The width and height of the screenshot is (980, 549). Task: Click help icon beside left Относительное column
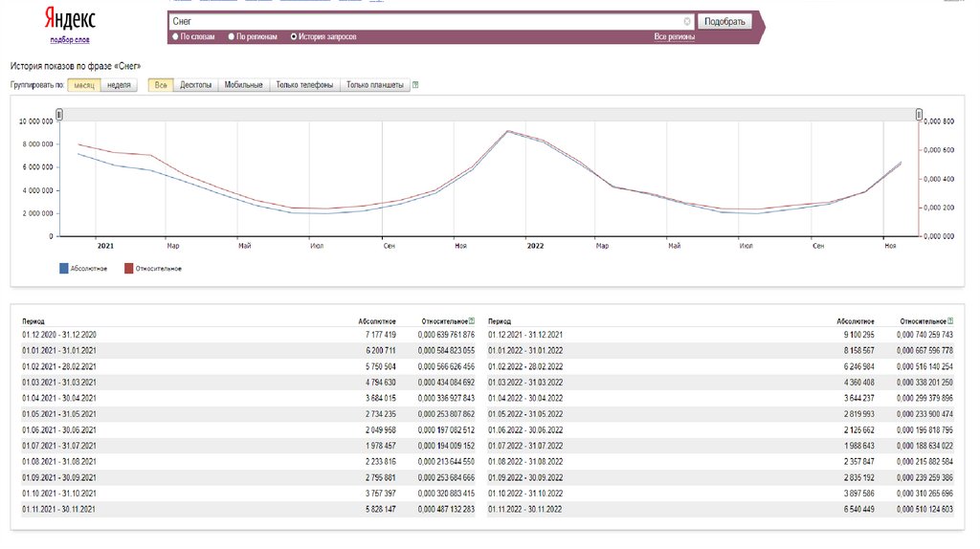[472, 321]
